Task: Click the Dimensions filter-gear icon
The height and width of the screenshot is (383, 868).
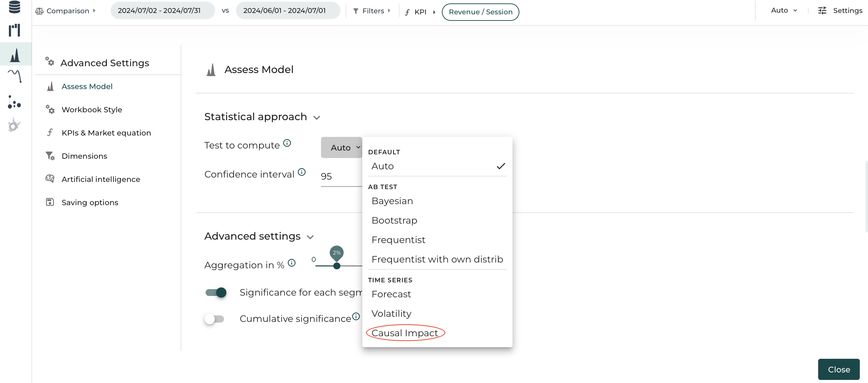Action: click(50, 156)
